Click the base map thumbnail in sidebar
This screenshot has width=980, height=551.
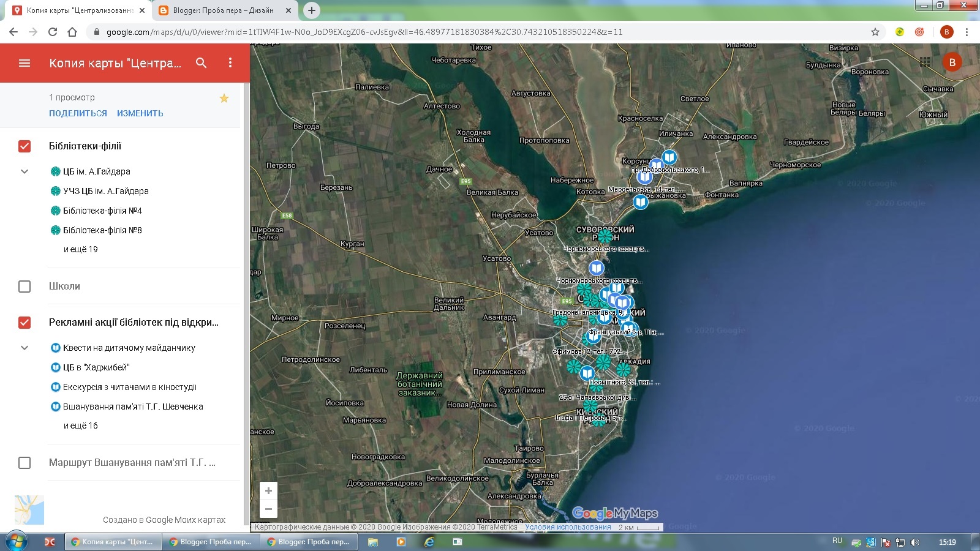click(x=29, y=510)
